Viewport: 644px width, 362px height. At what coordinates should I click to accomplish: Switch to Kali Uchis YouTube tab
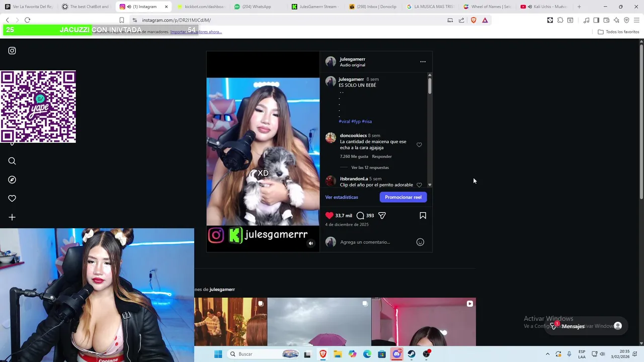[x=544, y=7]
